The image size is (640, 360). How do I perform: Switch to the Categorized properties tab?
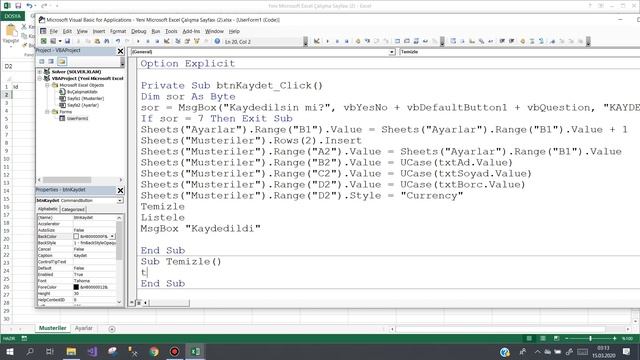(x=73, y=209)
